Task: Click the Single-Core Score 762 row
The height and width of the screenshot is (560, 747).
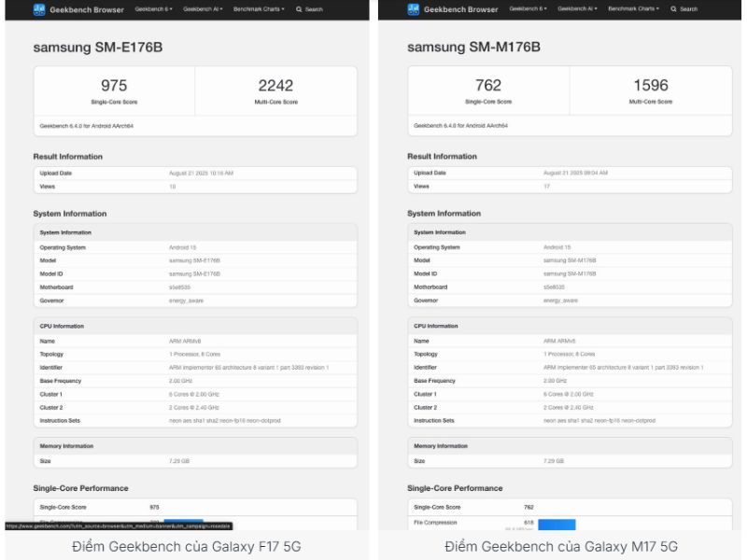Action: pyautogui.click(x=570, y=507)
